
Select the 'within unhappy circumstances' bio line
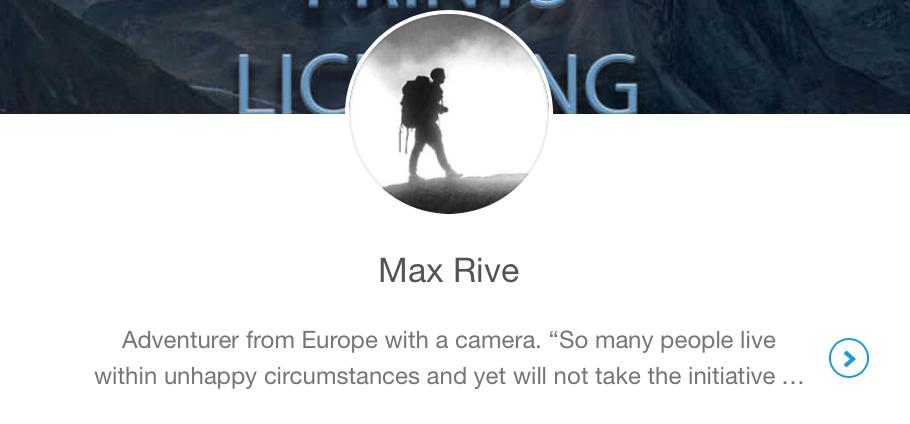click(449, 376)
